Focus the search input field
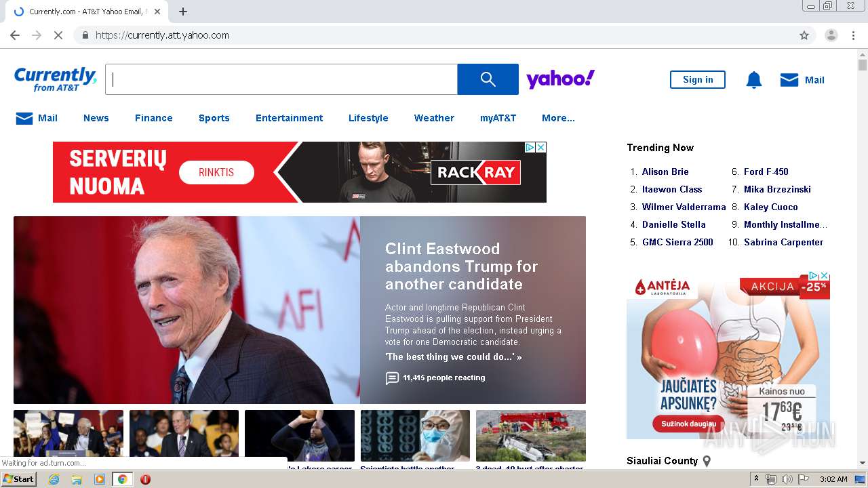868x488 pixels. (x=281, y=79)
